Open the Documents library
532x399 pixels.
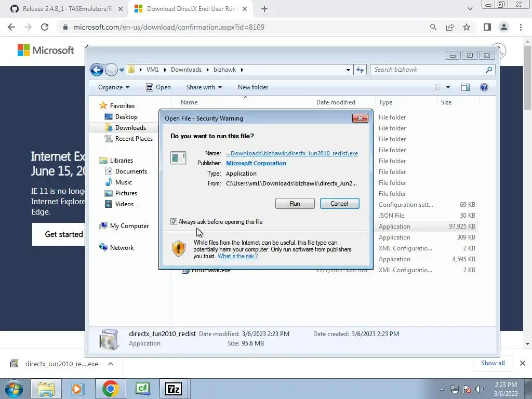pyautogui.click(x=131, y=171)
